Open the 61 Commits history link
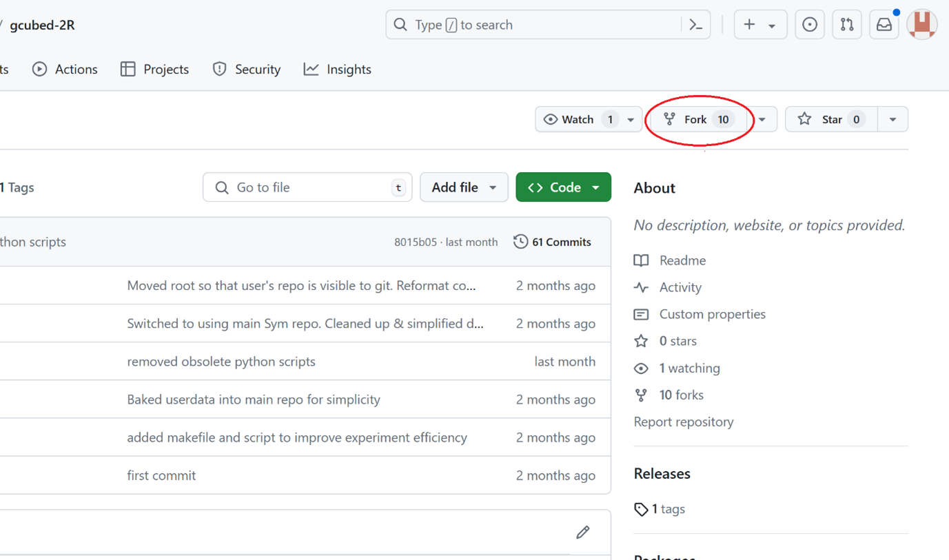Screen dimensions: 949x560 click(552, 242)
